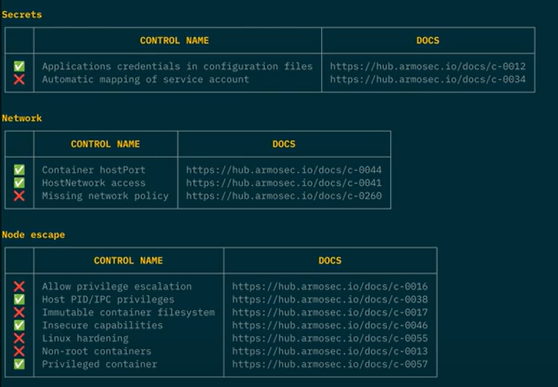Click DOCS header in Secrets table
558x387 pixels.
(428, 41)
